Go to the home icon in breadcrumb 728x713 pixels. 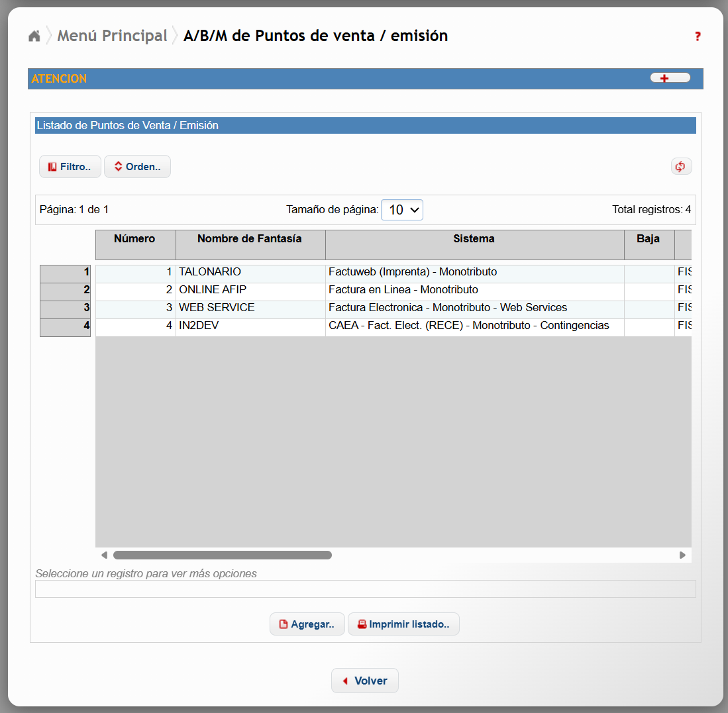point(34,36)
